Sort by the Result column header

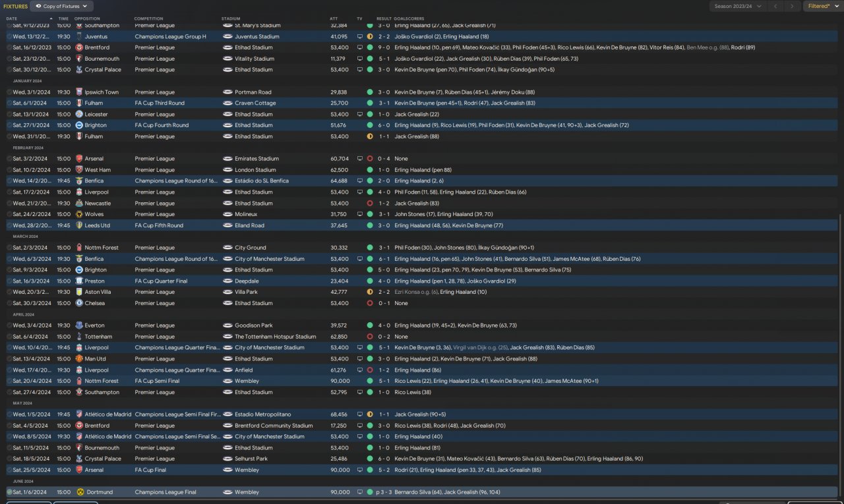[384, 18]
